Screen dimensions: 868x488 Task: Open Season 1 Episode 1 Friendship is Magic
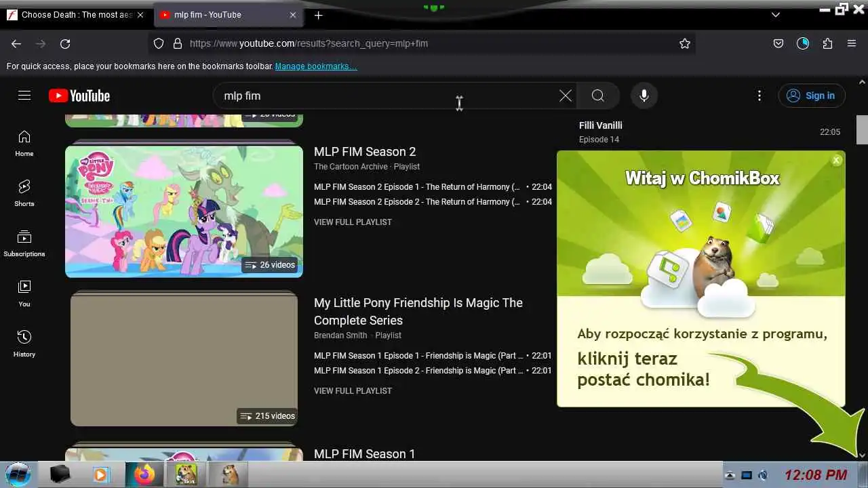[x=433, y=356]
